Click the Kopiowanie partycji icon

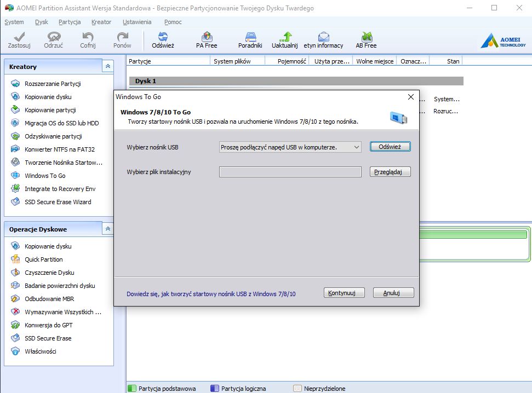15,109
